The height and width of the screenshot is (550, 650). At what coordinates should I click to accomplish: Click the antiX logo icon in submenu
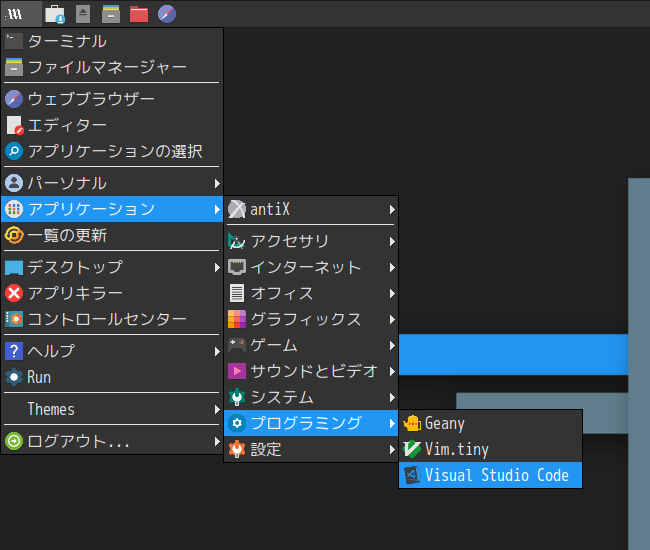point(237,209)
